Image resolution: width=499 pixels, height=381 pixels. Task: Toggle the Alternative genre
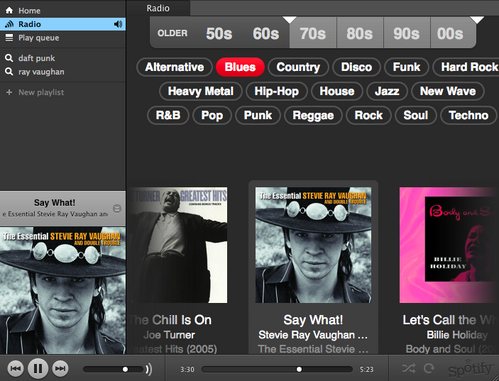[x=174, y=67]
